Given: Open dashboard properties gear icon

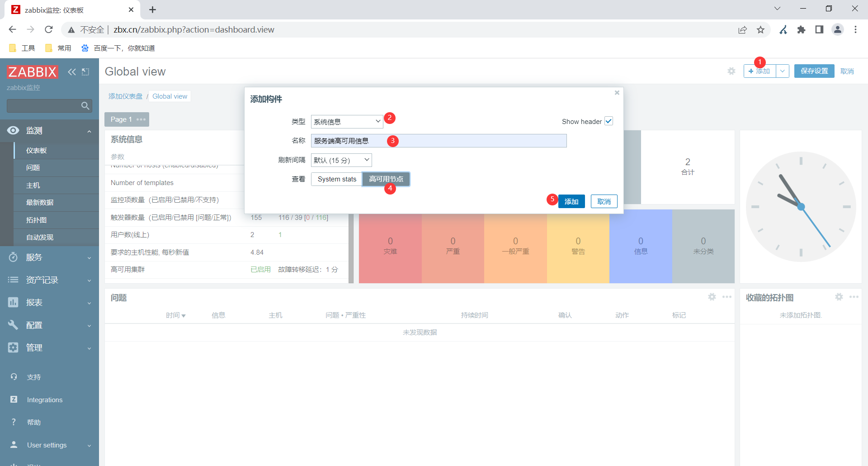Looking at the screenshot, I should coord(731,71).
